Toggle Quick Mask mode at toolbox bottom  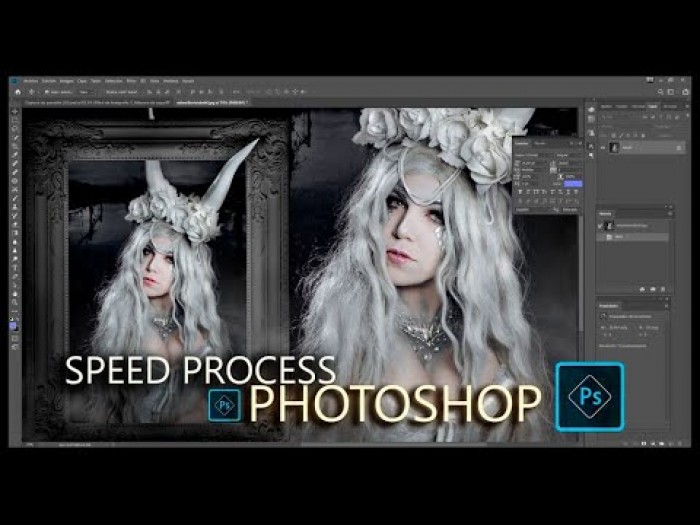(x=15, y=339)
